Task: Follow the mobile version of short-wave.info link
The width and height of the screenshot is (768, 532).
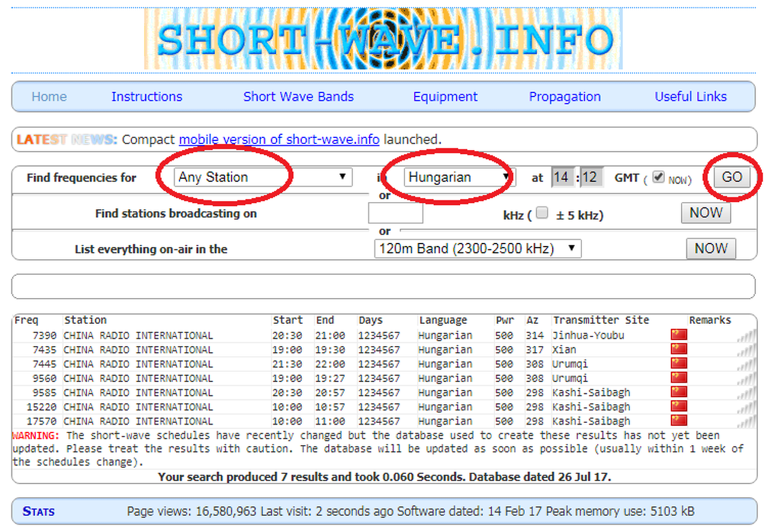Action: click(279, 140)
